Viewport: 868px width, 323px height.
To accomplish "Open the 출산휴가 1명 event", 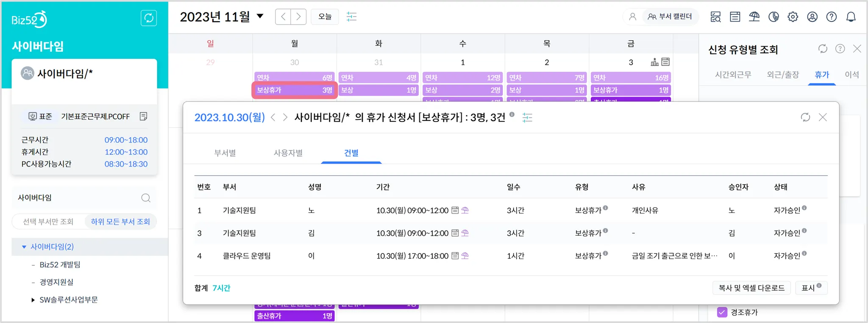I will click(x=295, y=316).
